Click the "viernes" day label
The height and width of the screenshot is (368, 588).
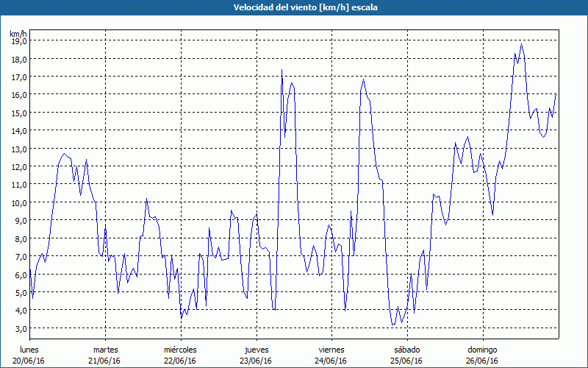pos(331,349)
